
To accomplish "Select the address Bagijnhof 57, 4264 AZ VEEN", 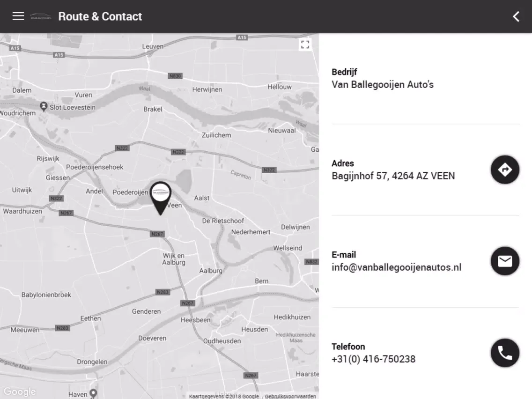I will pos(393,176).
